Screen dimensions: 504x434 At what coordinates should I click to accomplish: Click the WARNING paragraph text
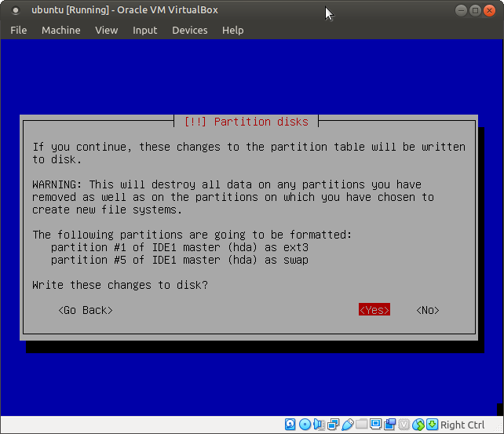233,197
